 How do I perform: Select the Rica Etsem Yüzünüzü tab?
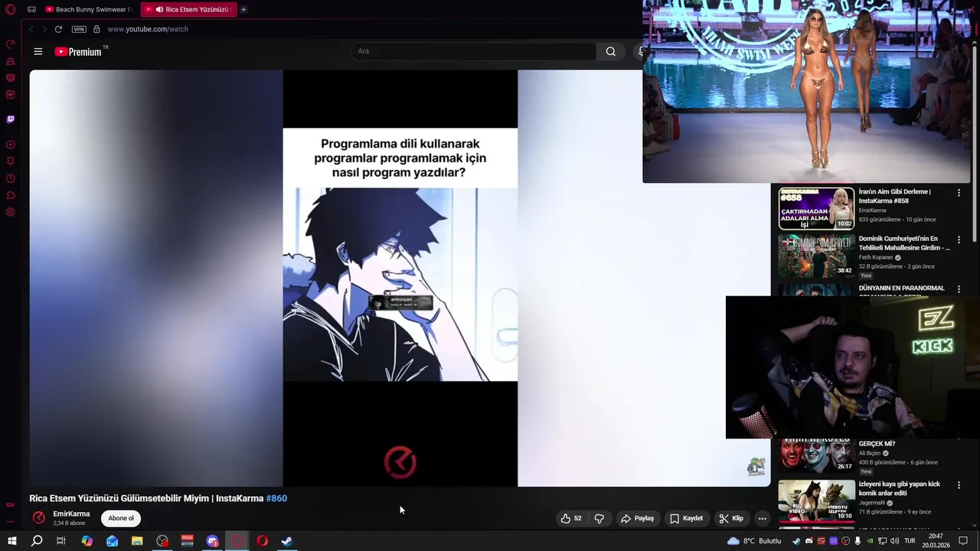coord(190,9)
